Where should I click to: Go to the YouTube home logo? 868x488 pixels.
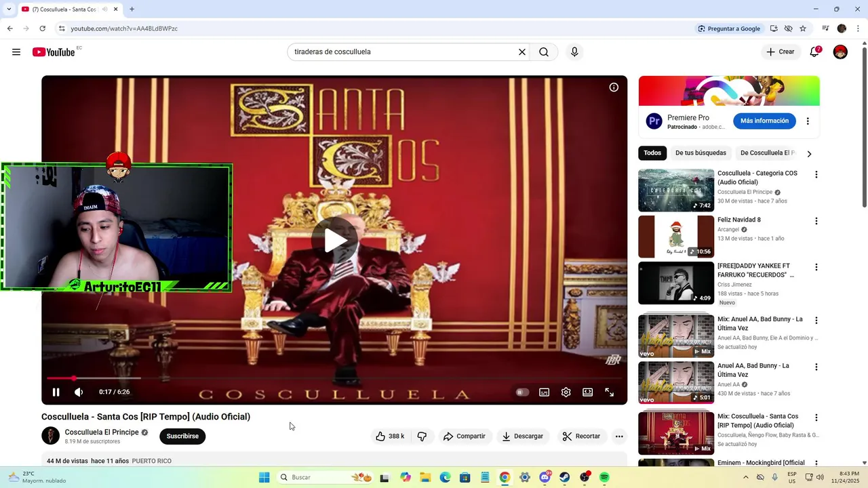tap(54, 52)
